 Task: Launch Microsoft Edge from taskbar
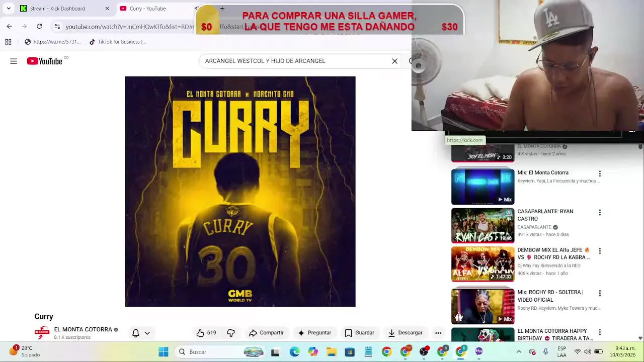point(294,352)
